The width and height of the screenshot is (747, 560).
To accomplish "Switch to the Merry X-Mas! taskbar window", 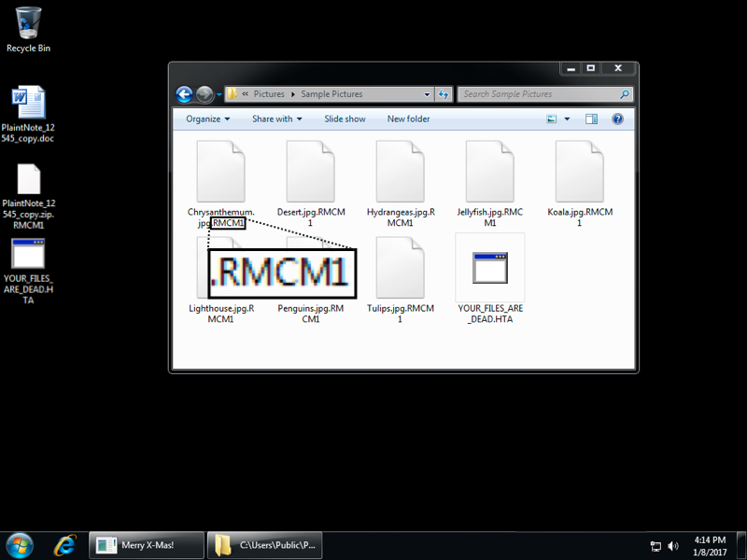I will point(147,545).
